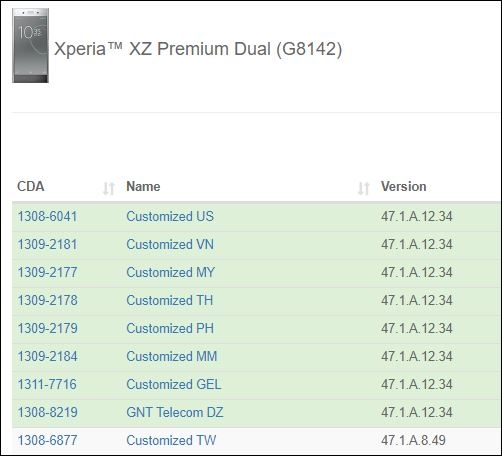
Task: Select the Customized TH entry
Action: (170, 300)
